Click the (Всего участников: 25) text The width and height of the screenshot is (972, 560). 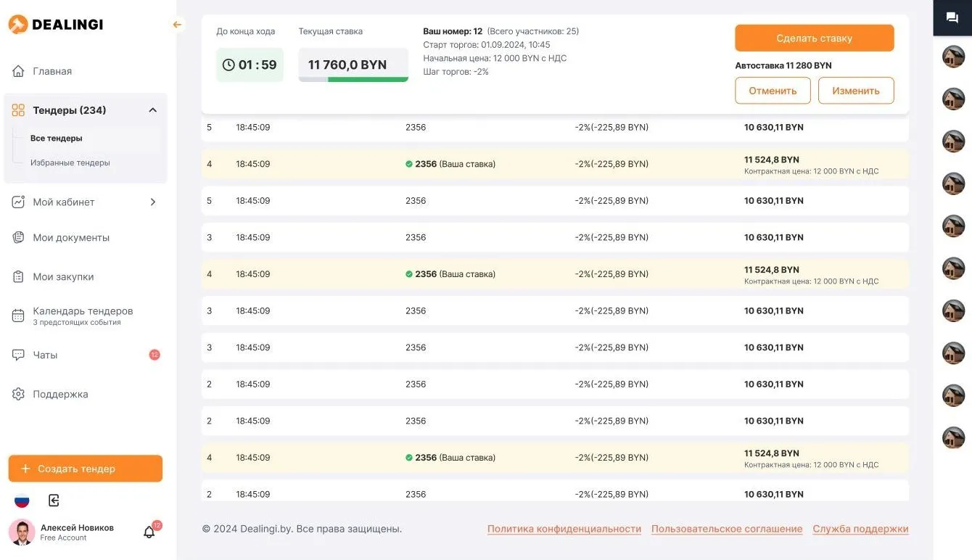click(533, 31)
